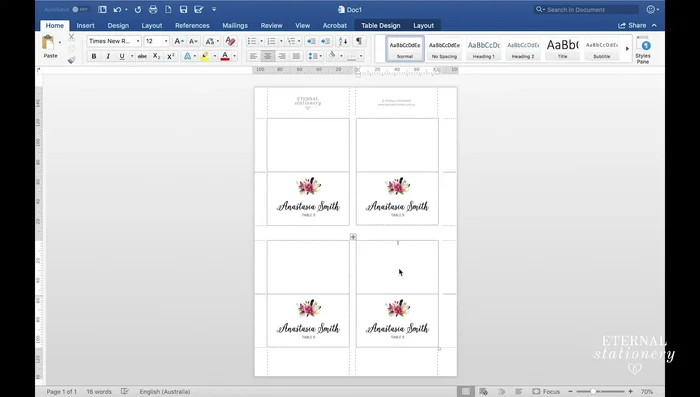Toggle Focus mode
Image resolution: width=700 pixels, height=397 pixels.
[x=546, y=392]
